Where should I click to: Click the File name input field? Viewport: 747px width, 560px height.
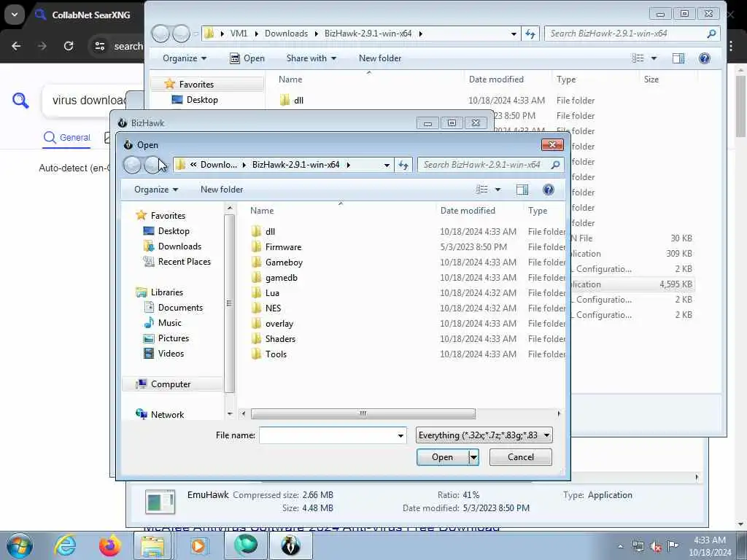328,435
